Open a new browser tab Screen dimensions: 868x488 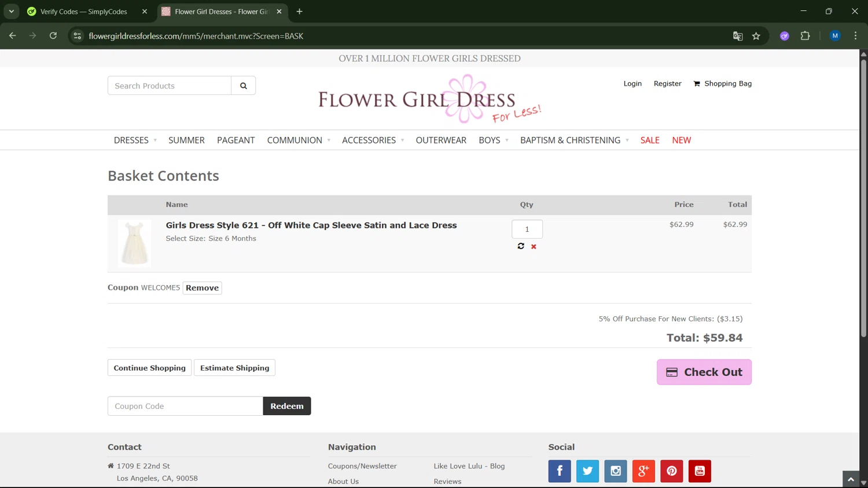(299, 12)
